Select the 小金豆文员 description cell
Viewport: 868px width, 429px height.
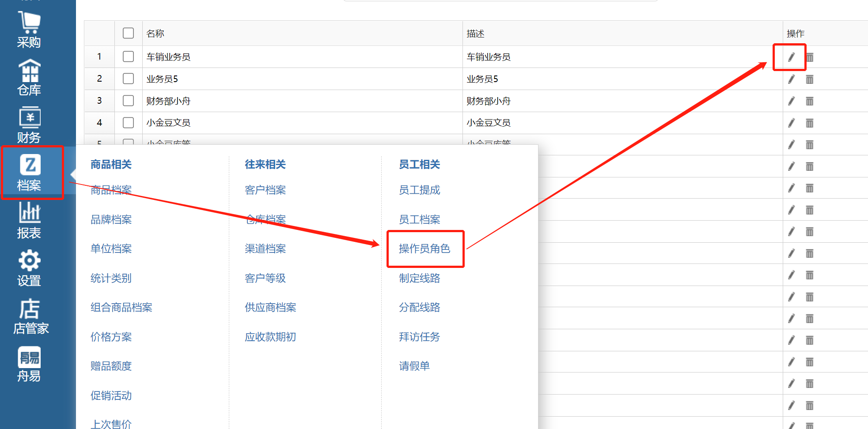point(622,122)
